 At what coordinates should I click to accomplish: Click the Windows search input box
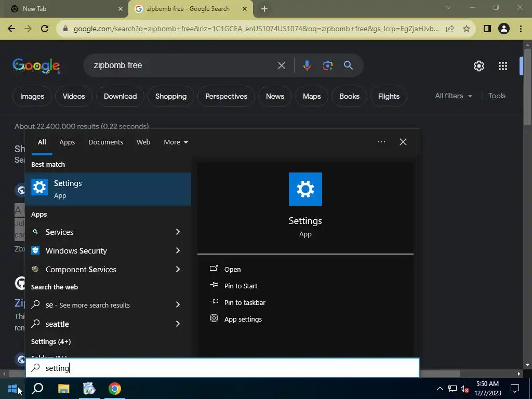pyautogui.click(x=222, y=368)
